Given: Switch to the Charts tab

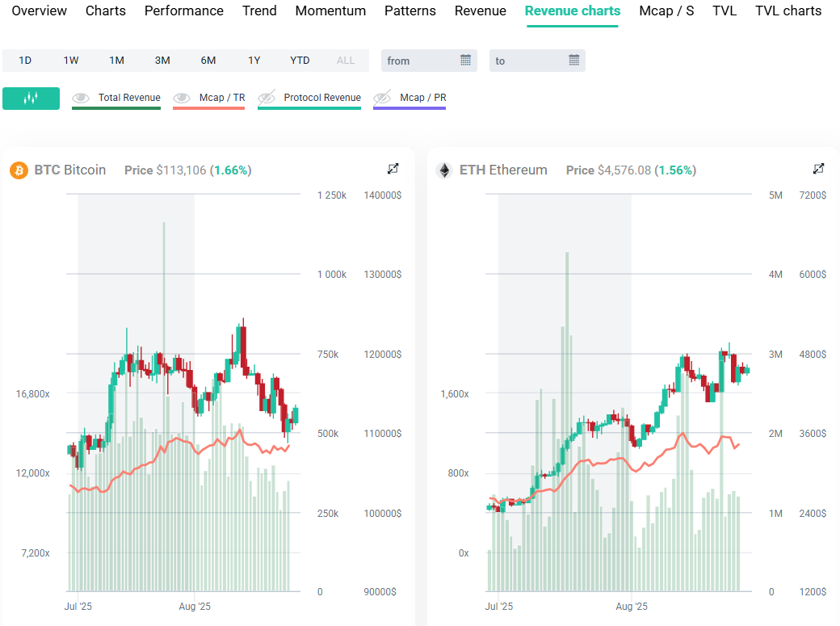Looking at the screenshot, I should coord(106,11).
